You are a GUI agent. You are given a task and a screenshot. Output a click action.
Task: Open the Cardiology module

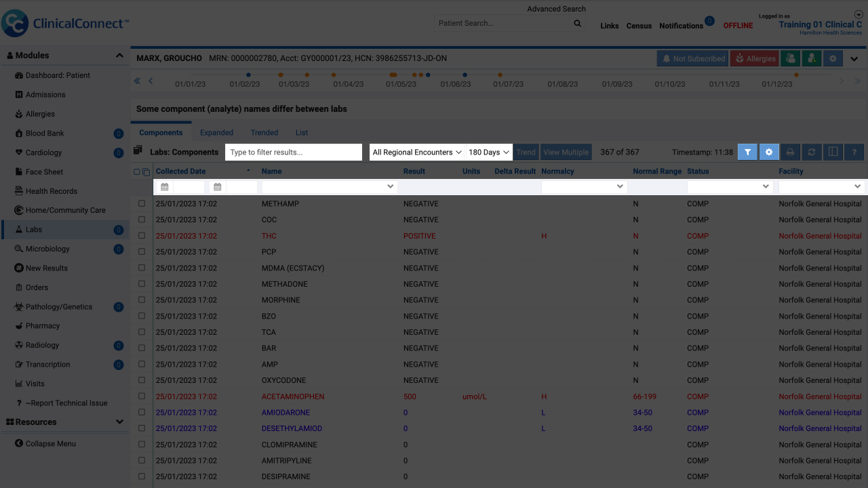point(43,152)
